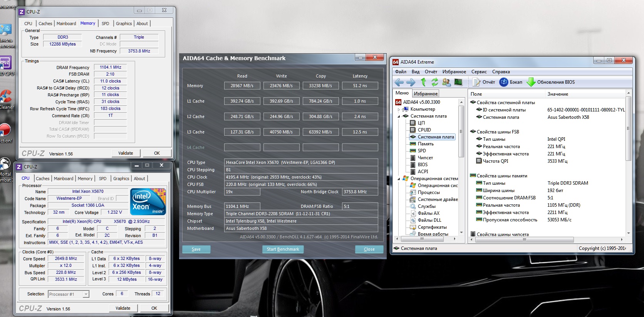
Task: Open the Отчёт menu in AIDA64 menu bar
Action: point(431,72)
